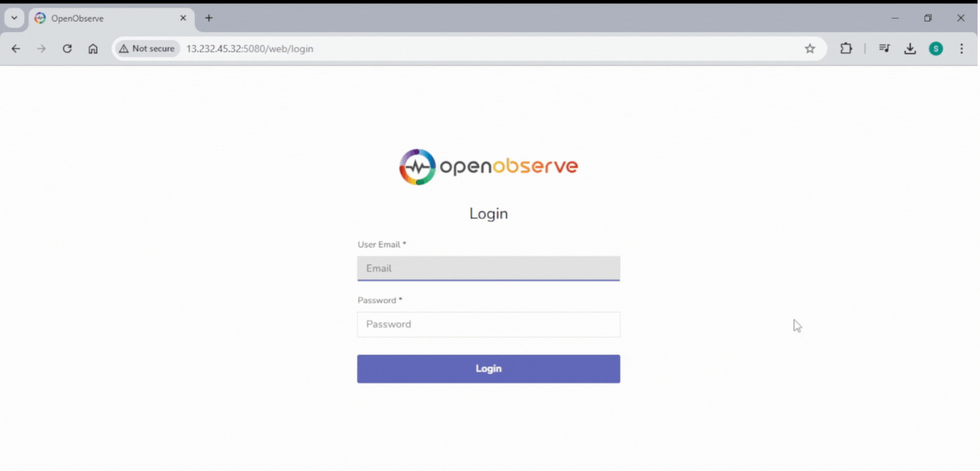
Task: Click the OpenObserve logo
Action: (488, 166)
